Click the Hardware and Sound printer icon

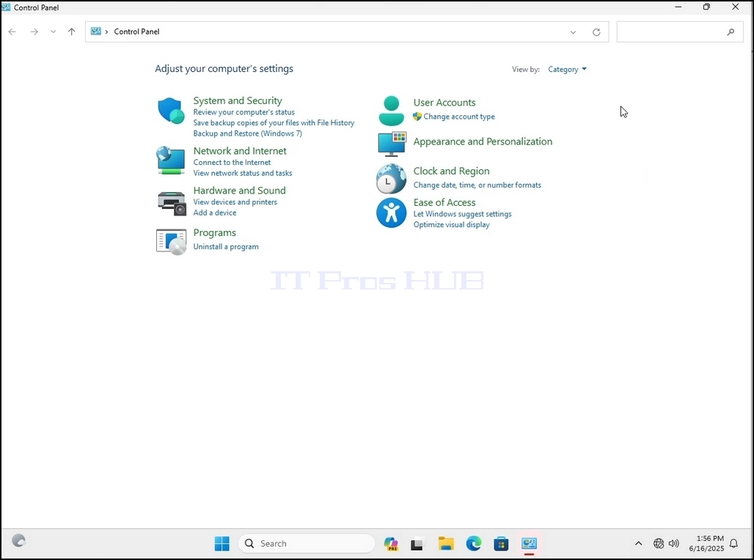pos(171,203)
